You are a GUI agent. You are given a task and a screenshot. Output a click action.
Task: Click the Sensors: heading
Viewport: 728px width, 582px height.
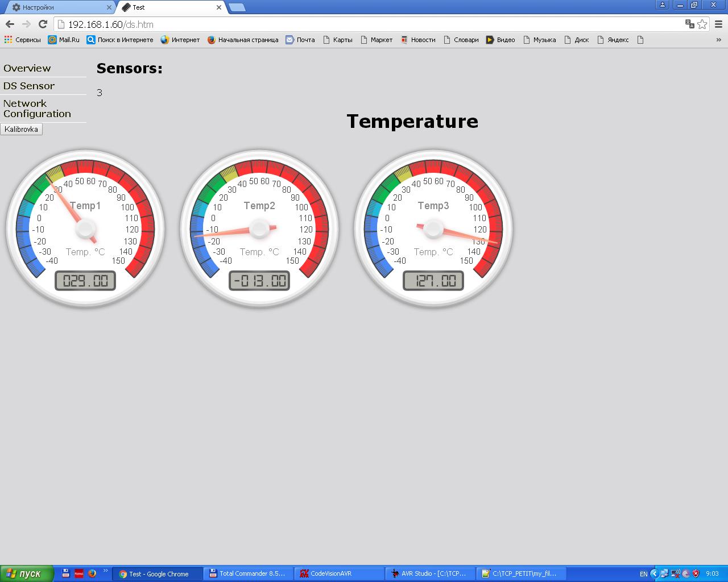click(x=130, y=68)
